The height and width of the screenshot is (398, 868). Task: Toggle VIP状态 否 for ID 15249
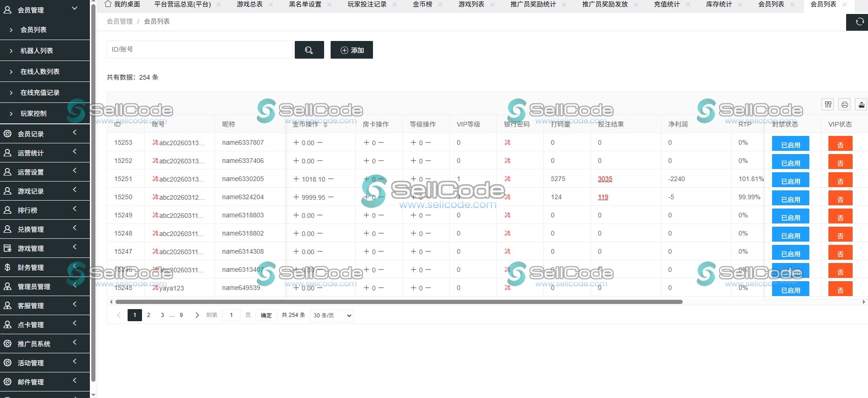(840, 216)
